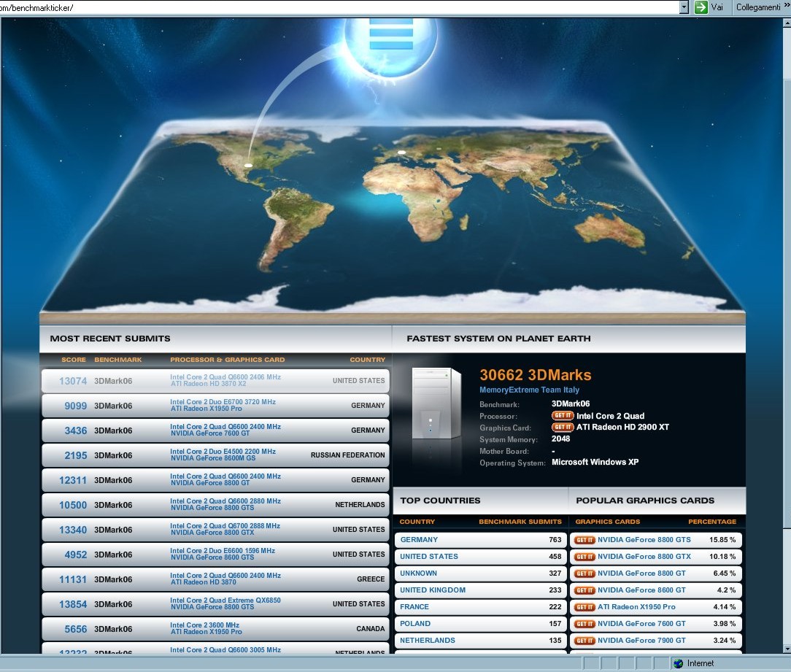Image resolution: width=791 pixels, height=672 pixels.
Task: Click the 15.85 % percentage value
Action: tap(722, 540)
